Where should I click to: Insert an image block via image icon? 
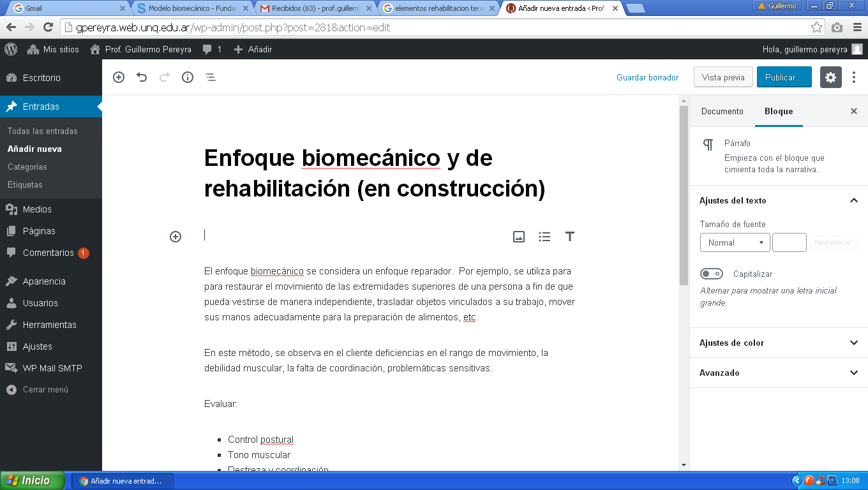pyautogui.click(x=519, y=237)
